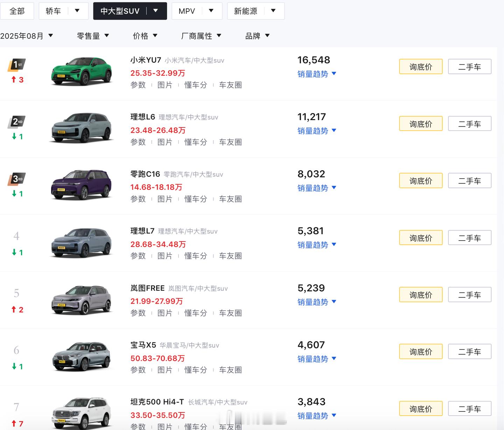Open the 岚图FREE car image
The height and width of the screenshot is (430, 504).
[82, 300]
